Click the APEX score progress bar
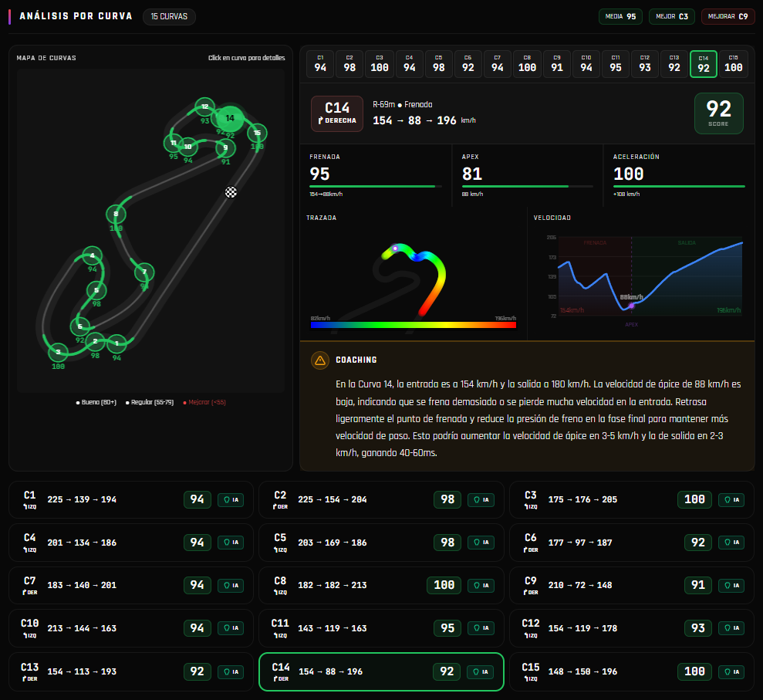The height and width of the screenshot is (700, 763). 528,187
